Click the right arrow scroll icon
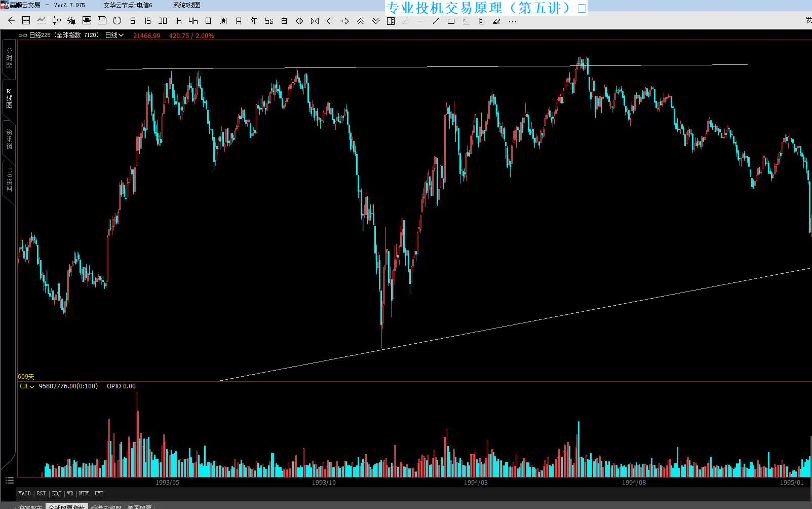 point(345,21)
